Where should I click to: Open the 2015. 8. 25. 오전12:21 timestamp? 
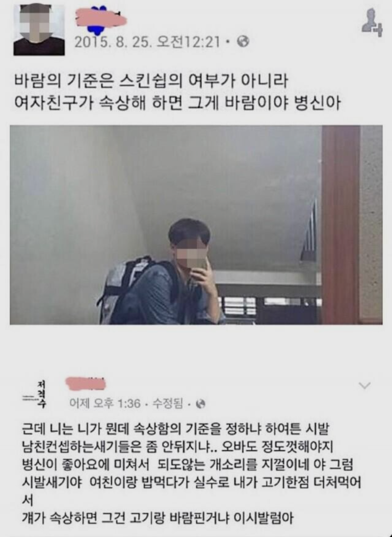(147, 42)
